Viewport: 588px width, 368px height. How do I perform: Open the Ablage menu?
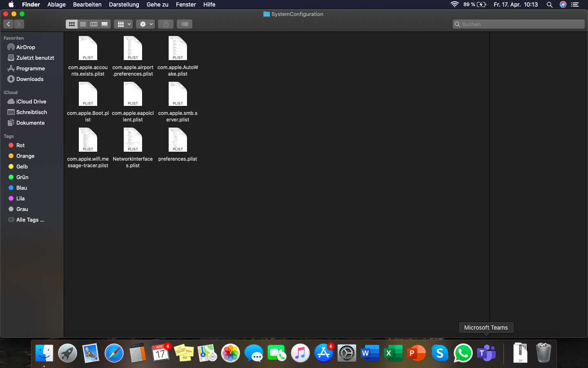[x=56, y=4]
